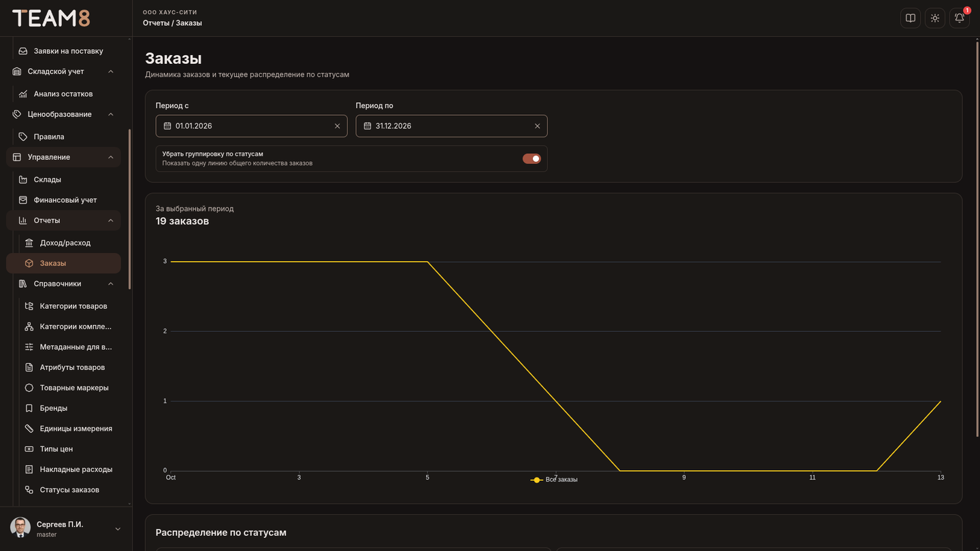Image resolution: width=980 pixels, height=551 pixels.
Task: Click the Заказы page heading
Action: coord(174,59)
